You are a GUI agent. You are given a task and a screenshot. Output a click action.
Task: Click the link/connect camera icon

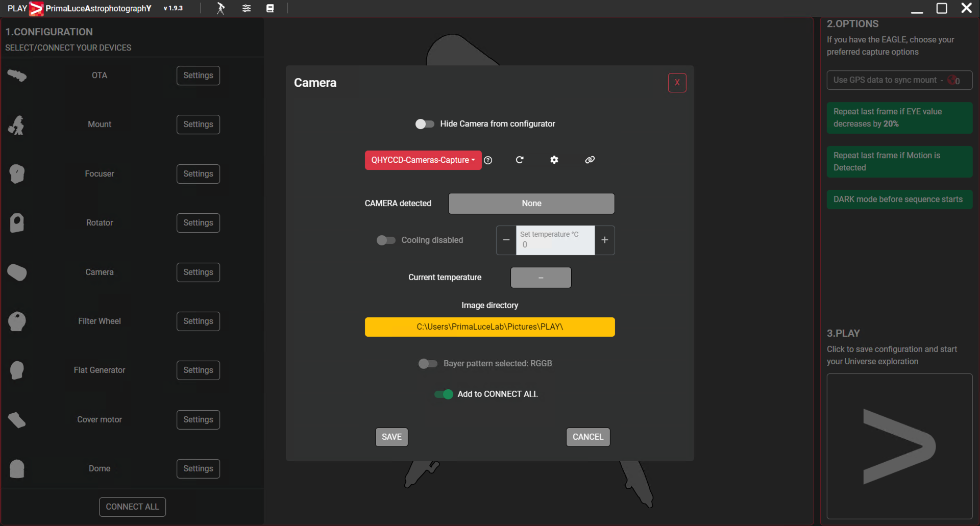(590, 160)
